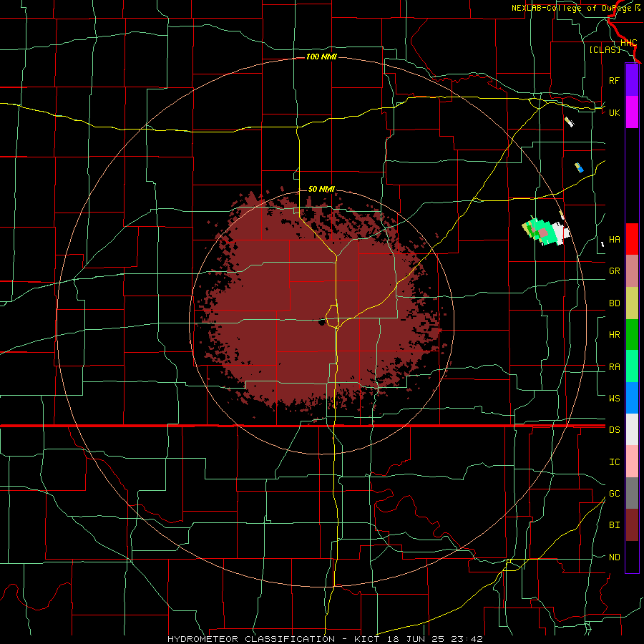The height and width of the screenshot is (644, 644).
Task: Click the DS legend label
Action: 614,430
